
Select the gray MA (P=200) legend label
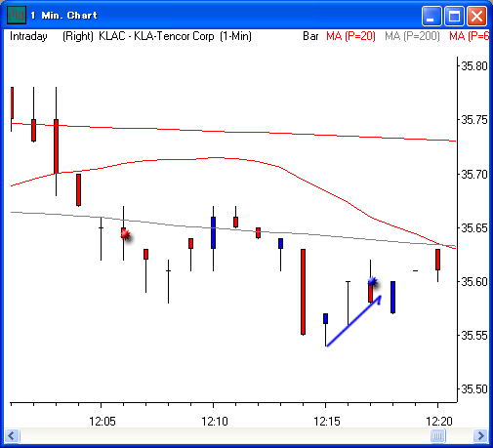coord(412,36)
